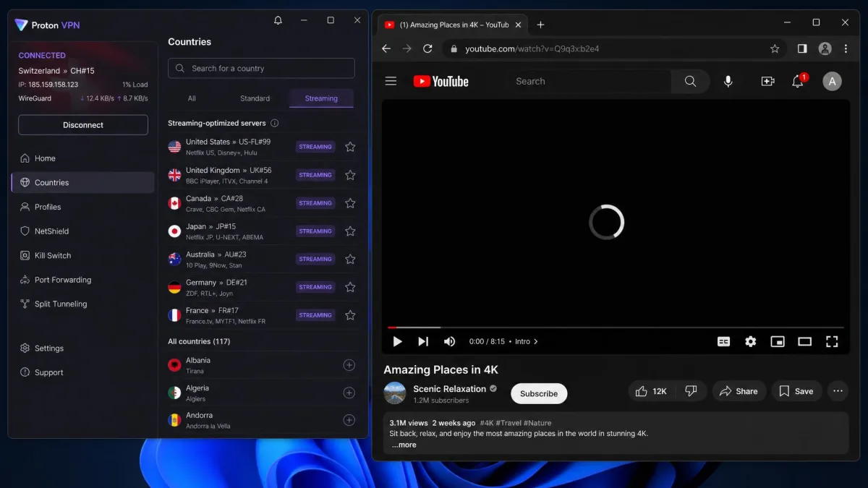This screenshot has width=868, height=488.
Task: Expand the Algeria server list
Action: click(349, 393)
